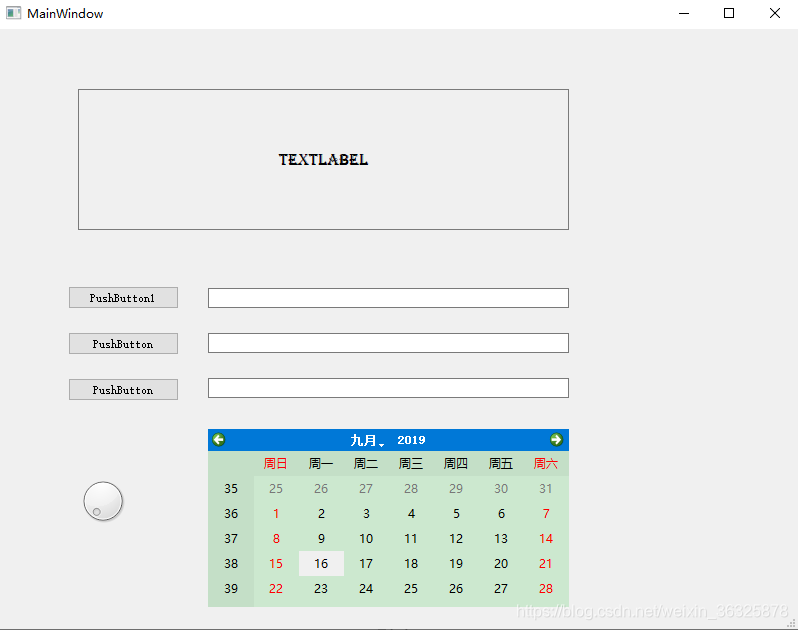Click the PushButton1 button
Image resolution: width=798 pixels, height=630 pixels.
[123, 298]
